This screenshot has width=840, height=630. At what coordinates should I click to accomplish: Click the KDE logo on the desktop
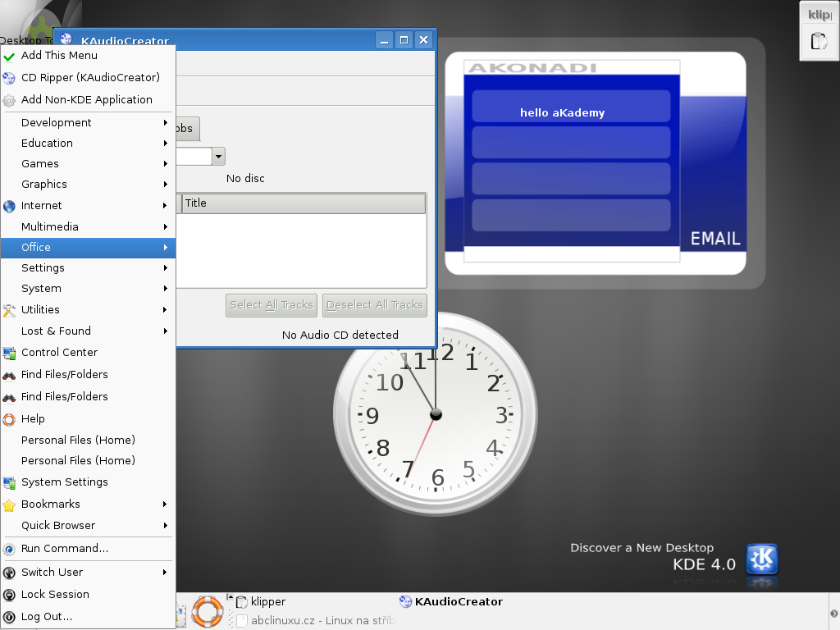[762, 559]
